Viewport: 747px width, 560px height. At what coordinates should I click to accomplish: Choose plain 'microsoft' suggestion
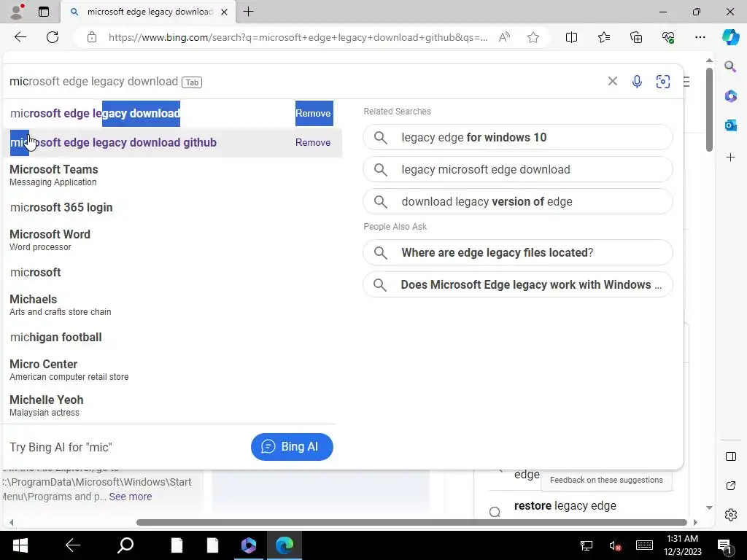coord(172,273)
